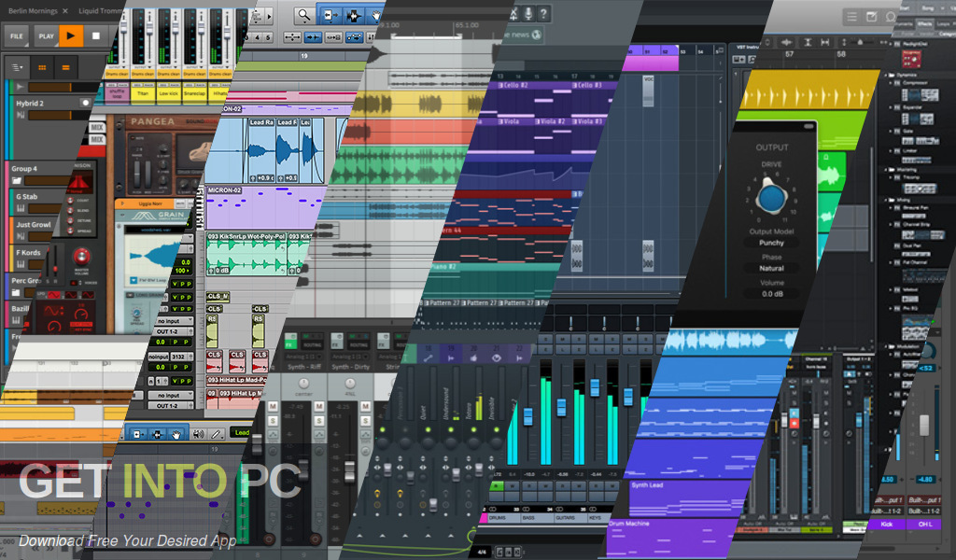Toggle the record arm dot on Hybrid 2

coord(86,103)
